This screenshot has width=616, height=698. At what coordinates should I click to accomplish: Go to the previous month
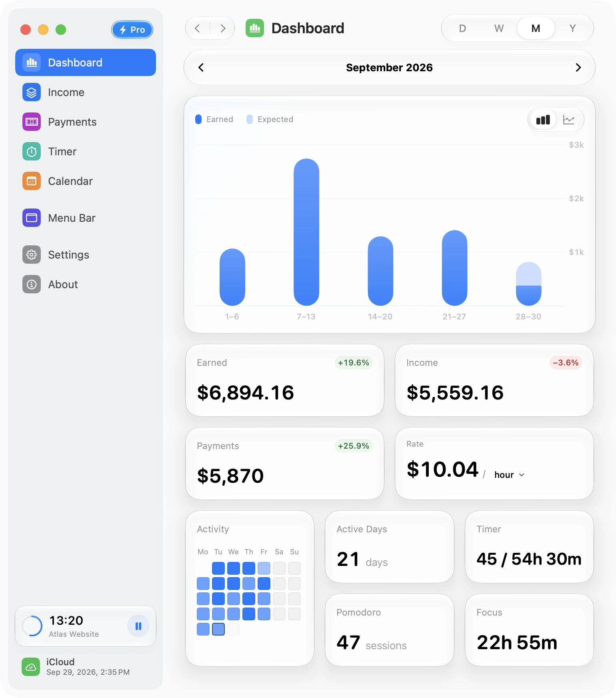click(x=201, y=68)
